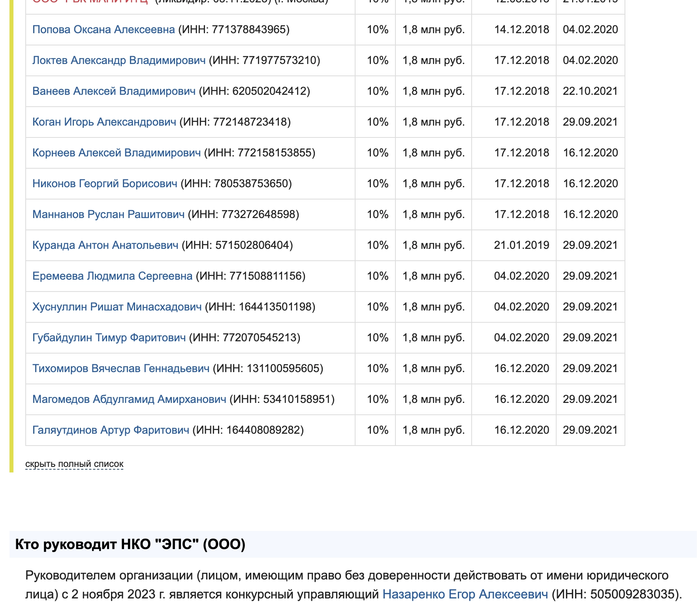Click Локтев Александр Владимирович link
Image resolution: width=700 pixels, height=602 pixels.
(x=119, y=60)
